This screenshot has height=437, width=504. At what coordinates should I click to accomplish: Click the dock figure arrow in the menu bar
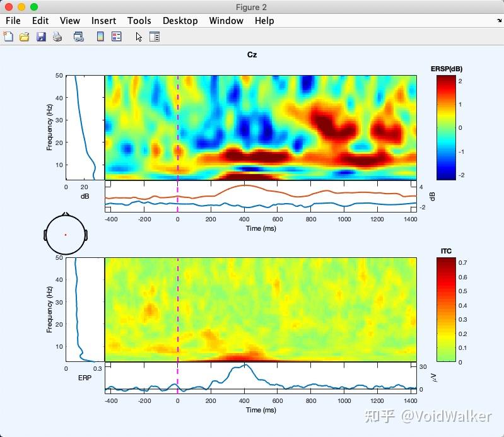499,21
